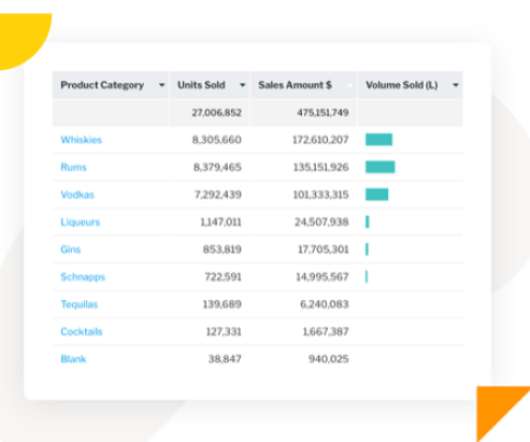Image resolution: width=530 pixels, height=442 pixels.
Task: Open the Product Category column dropdown arrow
Action: click(162, 85)
